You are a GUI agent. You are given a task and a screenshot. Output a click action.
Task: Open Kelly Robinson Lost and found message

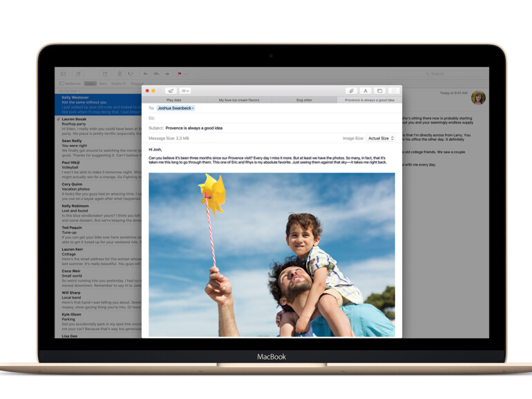click(x=98, y=213)
